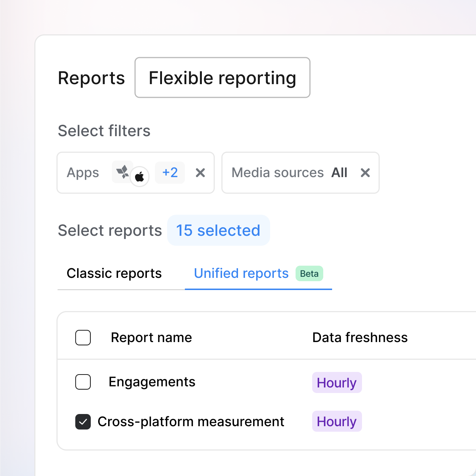
Task: Click the Hourly badge on Cross-platform measurement row
Action: (337, 421)
